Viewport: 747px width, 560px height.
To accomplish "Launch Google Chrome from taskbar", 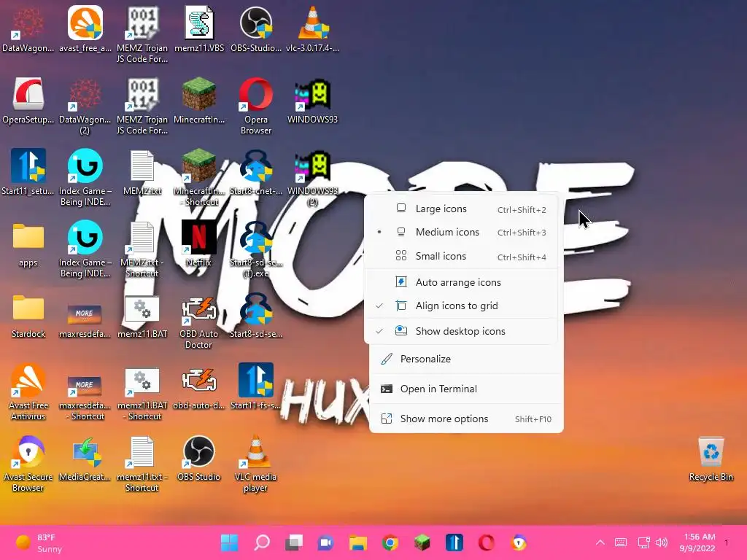I will coord(390,542).
